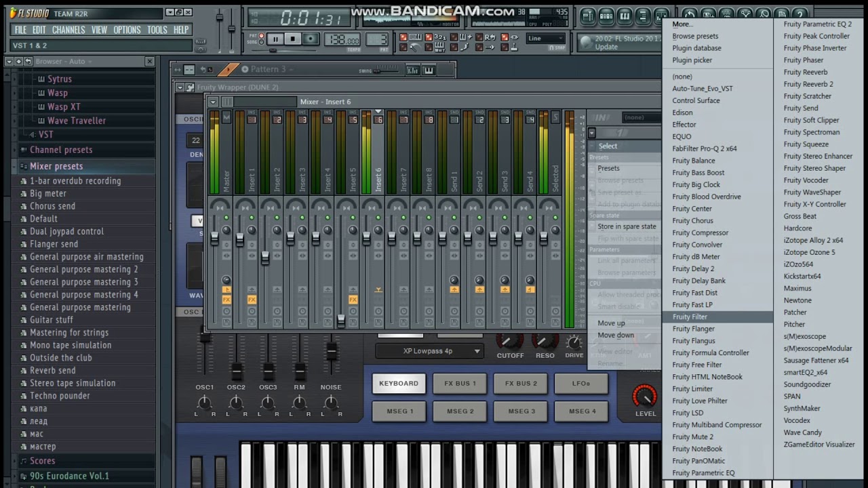Mute Send 4 track with green LED
Screen dimensions: 868x488
(530, 218)
